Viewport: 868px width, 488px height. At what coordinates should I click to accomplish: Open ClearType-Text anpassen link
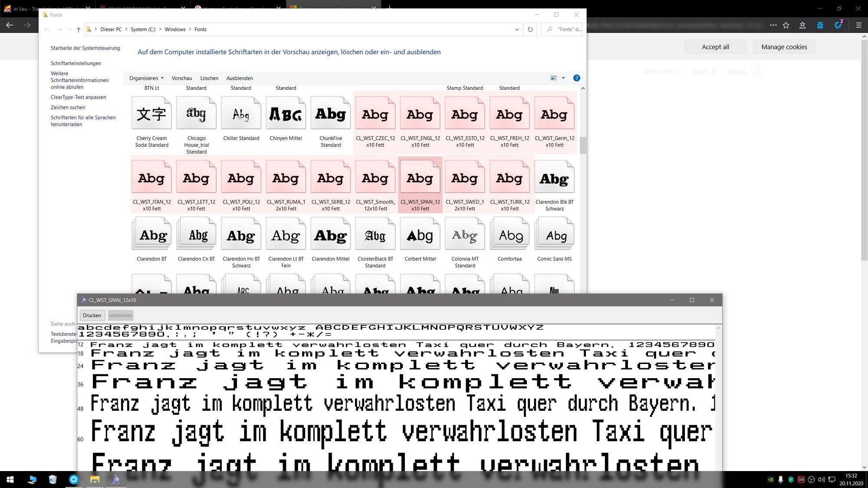pos(79,97)
